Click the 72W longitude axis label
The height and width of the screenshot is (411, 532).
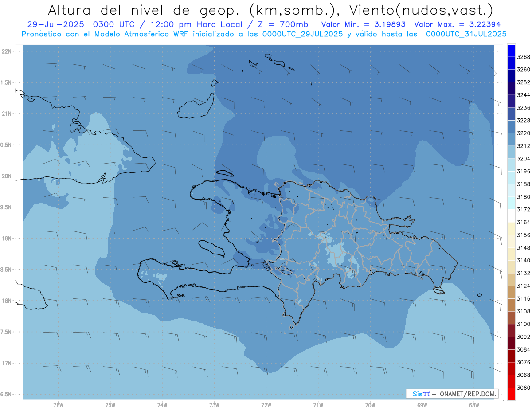266,405
